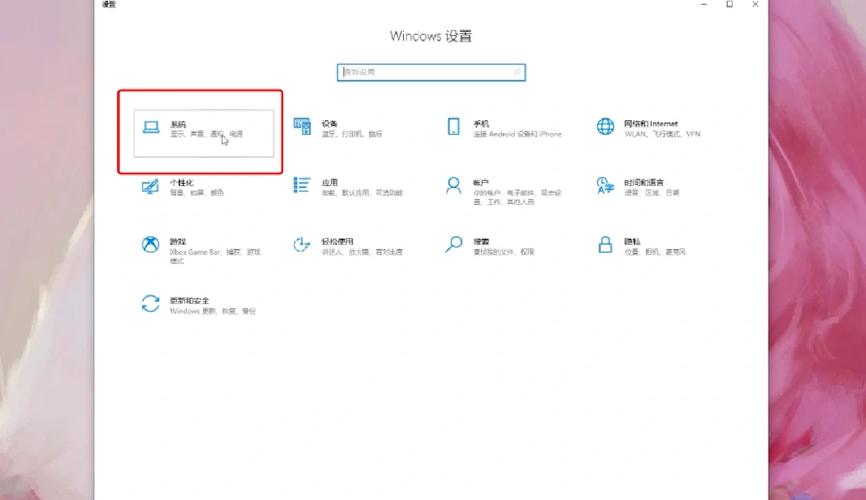866x500 pixels.
Task: Close the Settings window
Action: click(755, 4)
